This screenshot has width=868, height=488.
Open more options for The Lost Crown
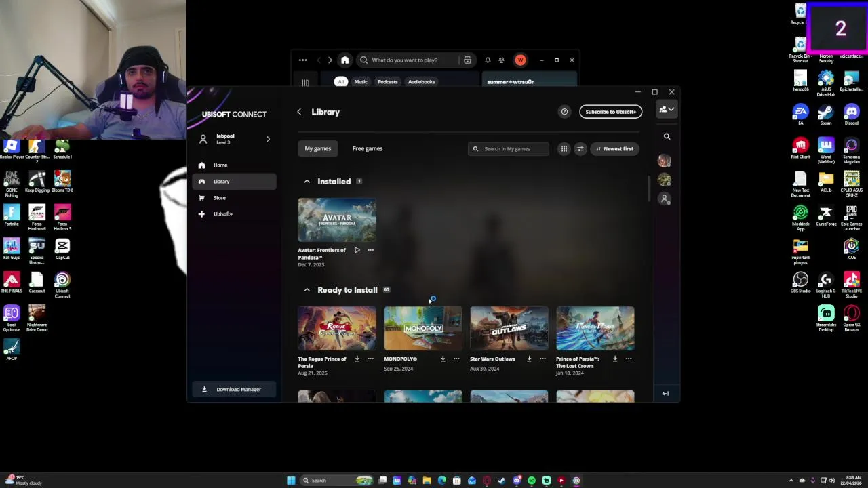[x=629, y=359]
